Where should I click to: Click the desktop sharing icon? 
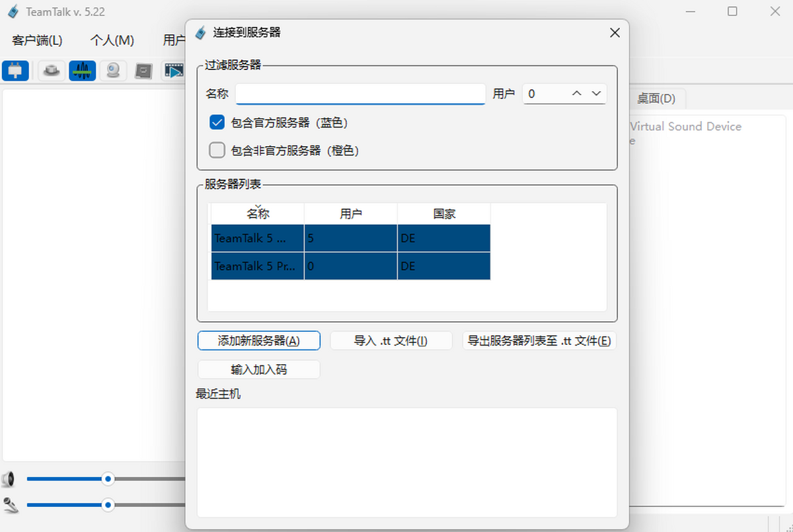(144, 70)
